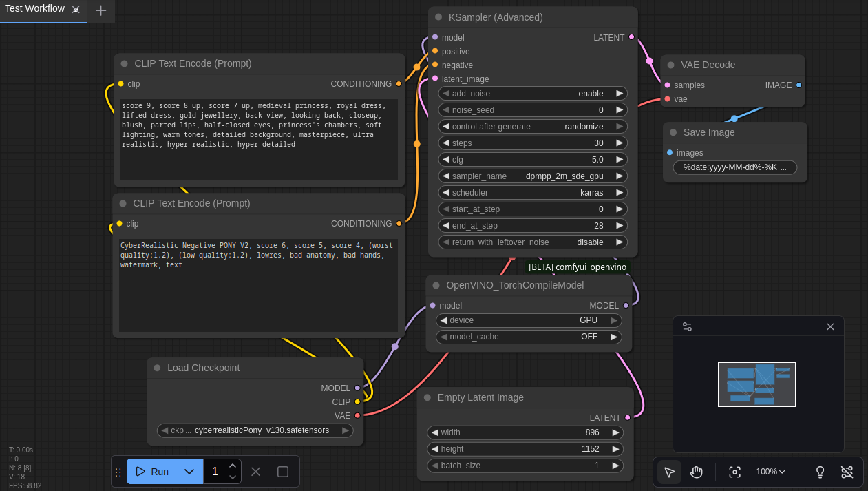Decrement the batch count down arrow

point(233,477)
